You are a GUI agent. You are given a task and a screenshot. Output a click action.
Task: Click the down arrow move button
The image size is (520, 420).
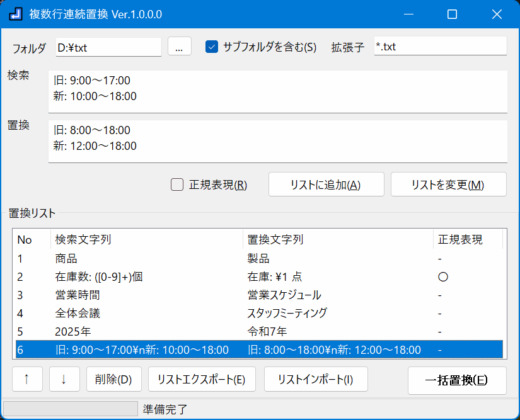point(64,380)
